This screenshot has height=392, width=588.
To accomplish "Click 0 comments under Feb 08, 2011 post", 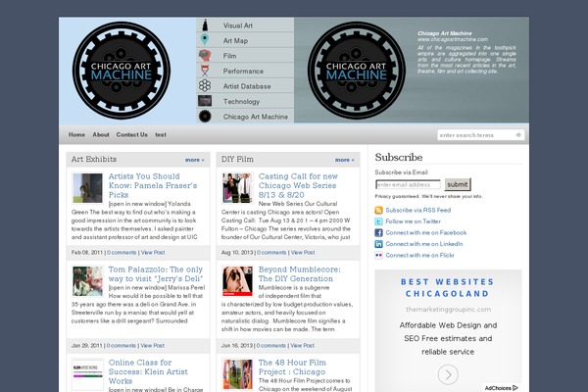I will (122, 253).
